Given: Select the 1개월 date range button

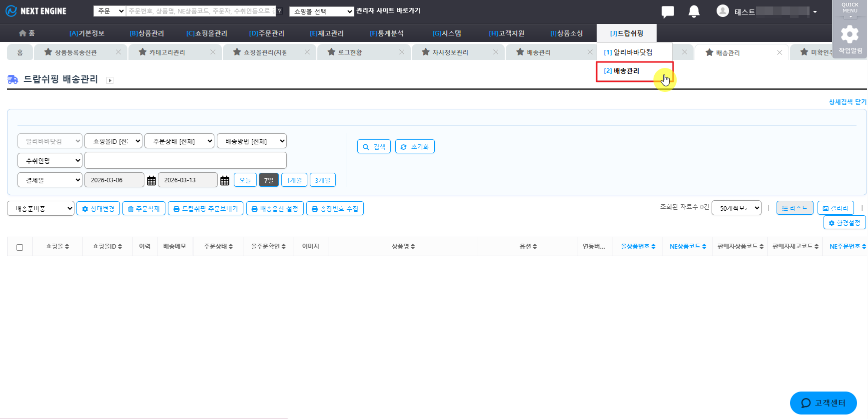Looking at the screenshot, I should click(294, 180).
